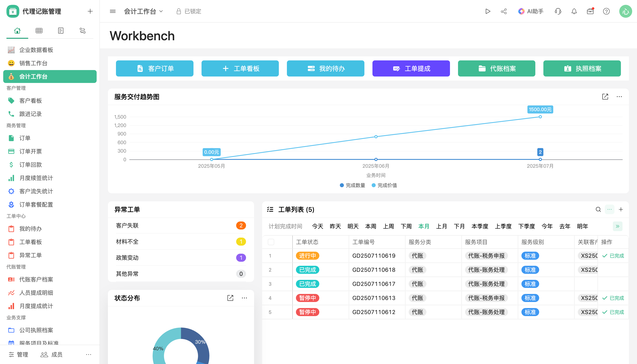Select the 今天 filter tab

[x=317, y=226]
